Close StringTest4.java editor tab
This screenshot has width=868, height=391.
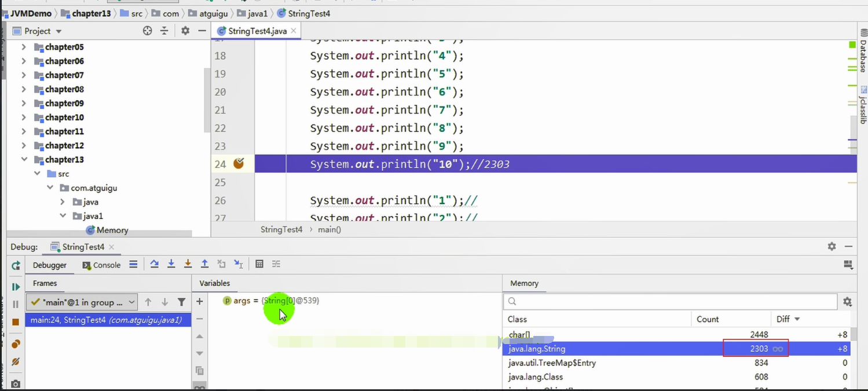point(294,31)
